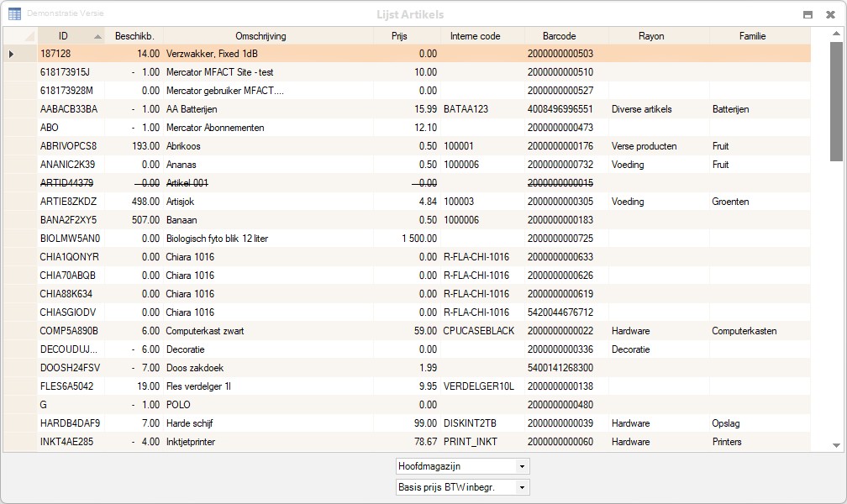The height and width of the screenshot is (504, 847).
Task: Click the table icon in the title bar
Action: [x=14, y=14]
